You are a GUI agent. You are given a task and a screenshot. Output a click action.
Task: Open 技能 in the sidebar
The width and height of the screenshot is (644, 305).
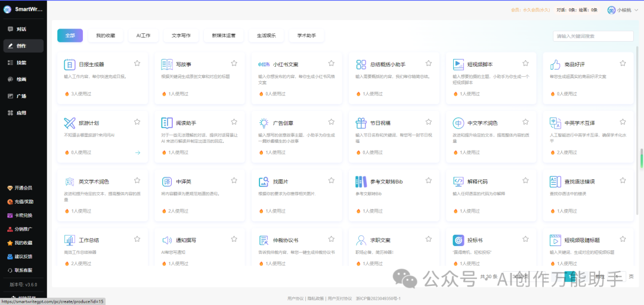click(x=23, y=63)
